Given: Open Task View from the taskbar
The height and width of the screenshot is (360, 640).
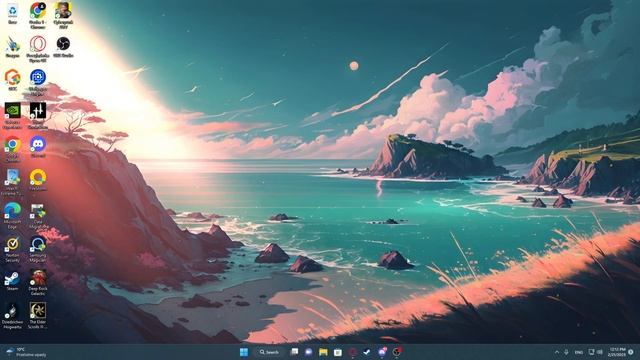Looking at the screenshot, I should point(294,352).
